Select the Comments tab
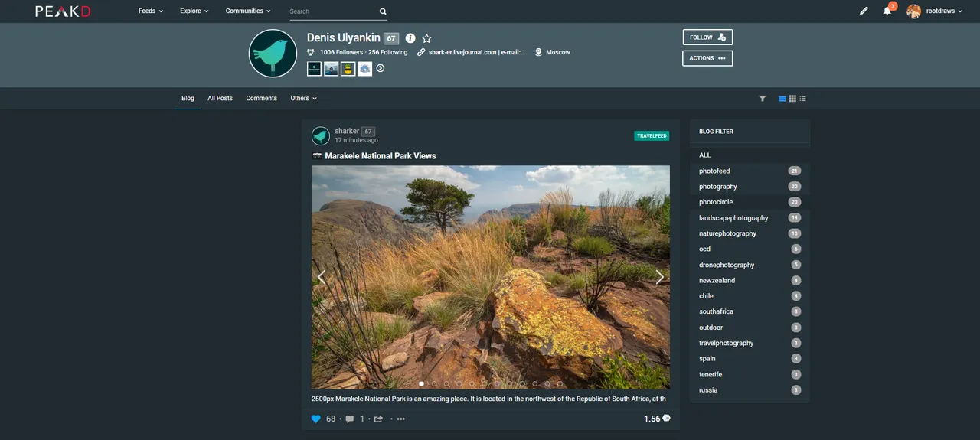This screenshot has height=440, width=980. pos(261,98)
